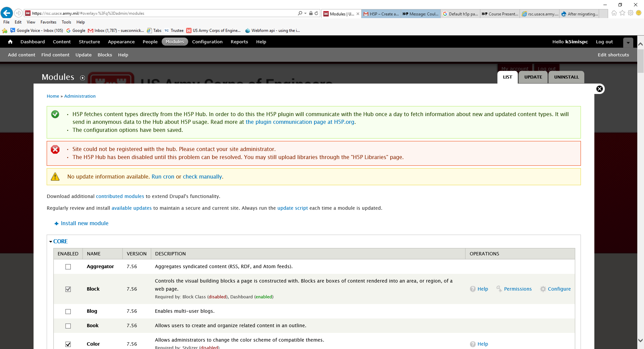Click the Configure gear icon for Block
Viewport: 644px width, 349px height.
(x=543, y=289)
